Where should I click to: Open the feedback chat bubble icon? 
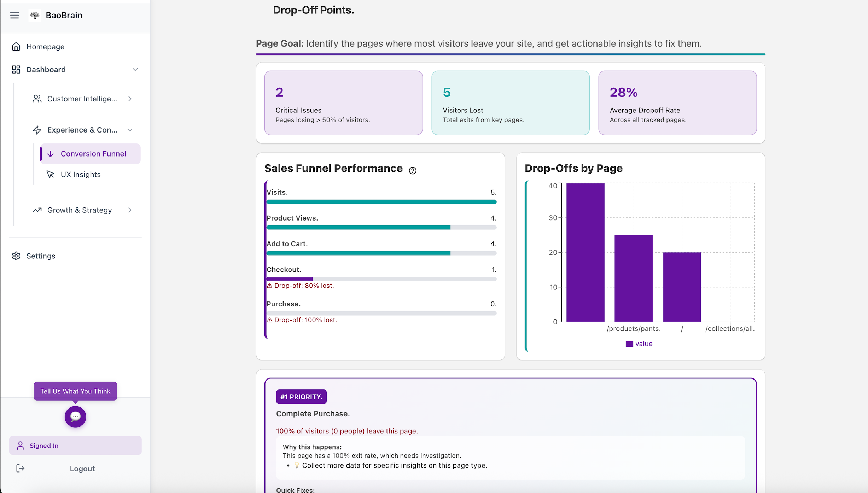(x=75, y=417)
